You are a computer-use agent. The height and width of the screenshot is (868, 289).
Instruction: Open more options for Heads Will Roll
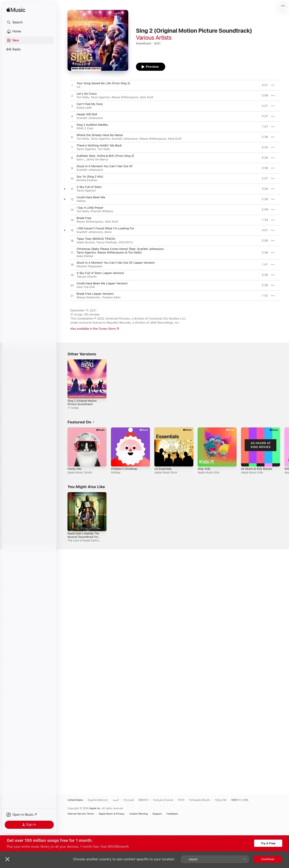click(x=273, y=116)
